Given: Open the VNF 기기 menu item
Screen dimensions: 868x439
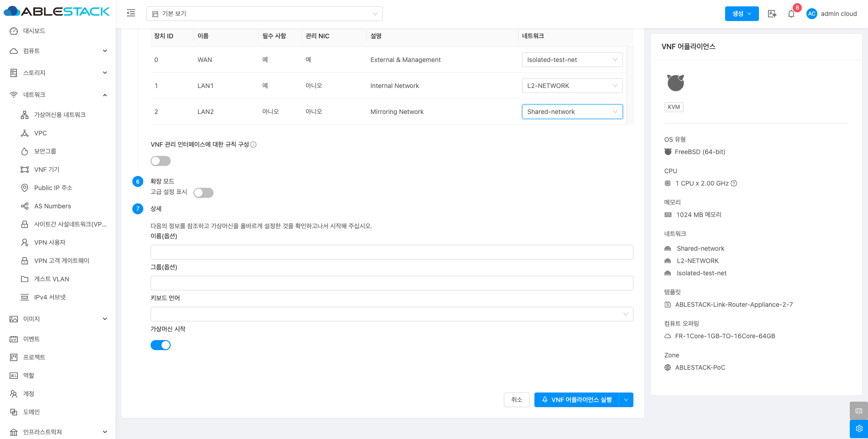Looking at the screenshot, I should (x=47, y=170).
